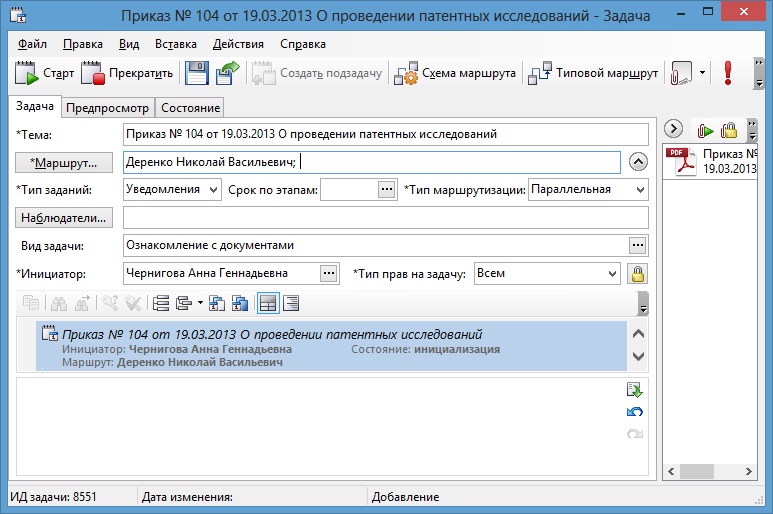Image resolution: width=773 pixels, height=514 pixels.
Task: Click the yellow padlock next to task rights
Action: pos(637,273)
